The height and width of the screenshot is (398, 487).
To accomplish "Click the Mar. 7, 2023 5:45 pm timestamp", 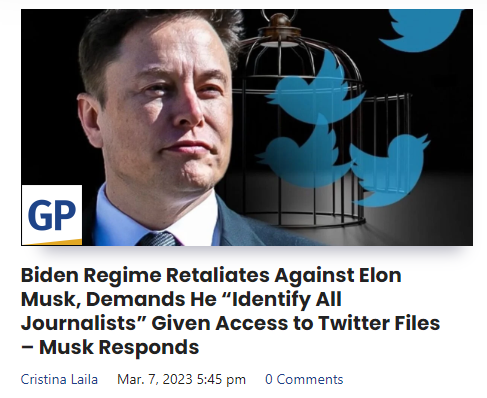I will click(x=181, y=379).
